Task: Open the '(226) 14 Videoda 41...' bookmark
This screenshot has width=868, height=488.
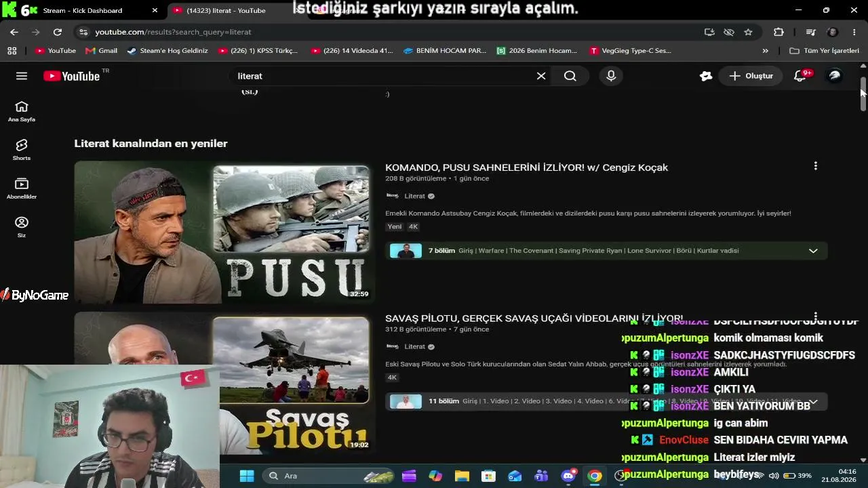Action: [x=351, y=51]
